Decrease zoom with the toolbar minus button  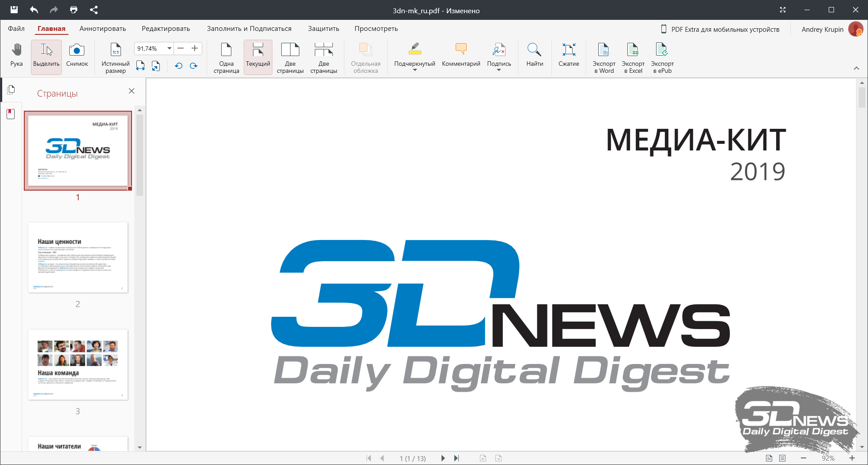tap(181, 49)
